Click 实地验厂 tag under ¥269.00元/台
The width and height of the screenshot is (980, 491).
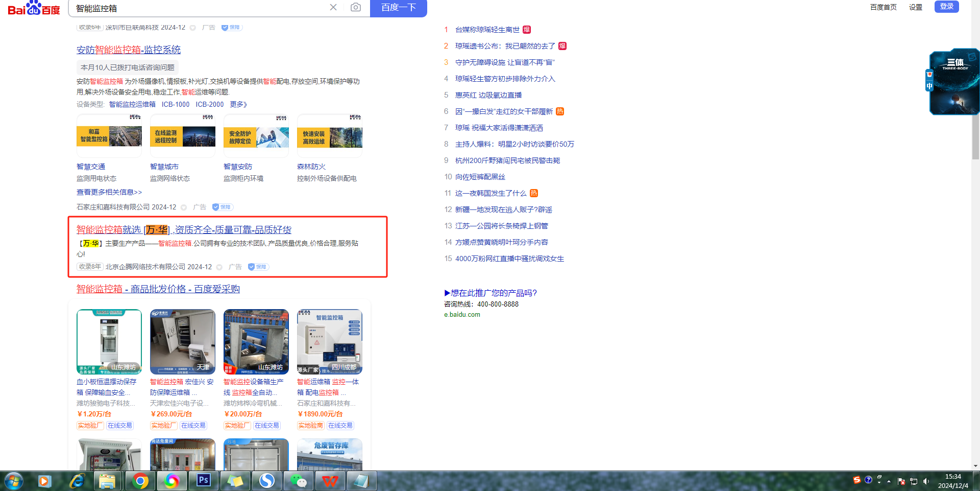click(163, 426)
